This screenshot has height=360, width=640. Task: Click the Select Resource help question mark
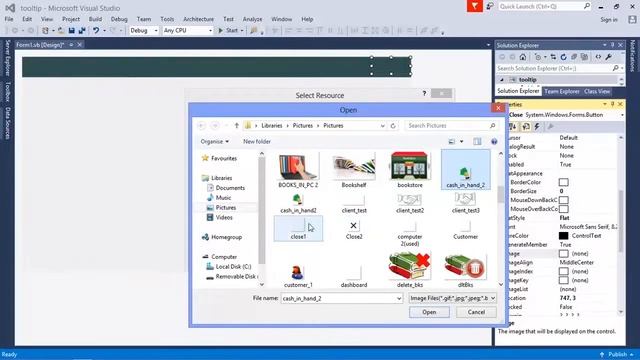pos(424,93)
